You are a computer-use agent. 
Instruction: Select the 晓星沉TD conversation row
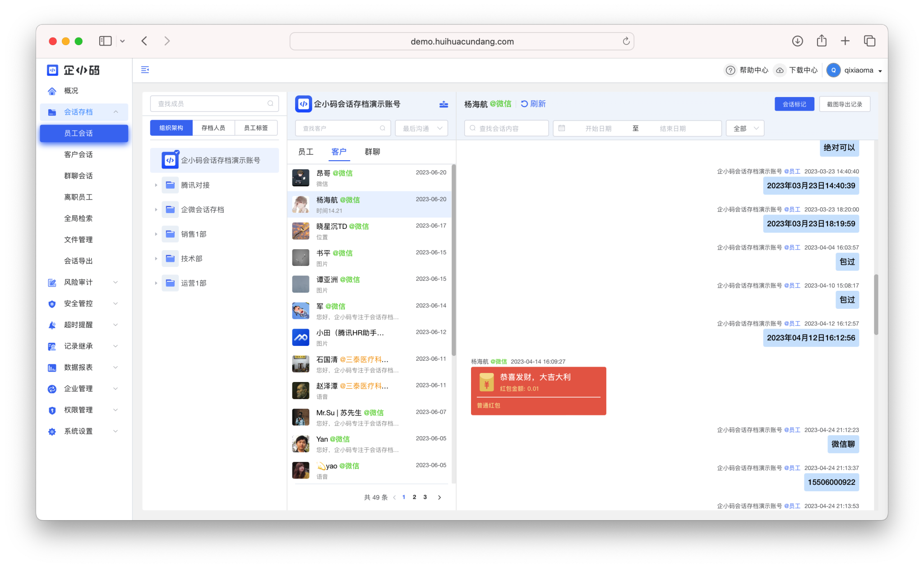click(x=369, y=231)
